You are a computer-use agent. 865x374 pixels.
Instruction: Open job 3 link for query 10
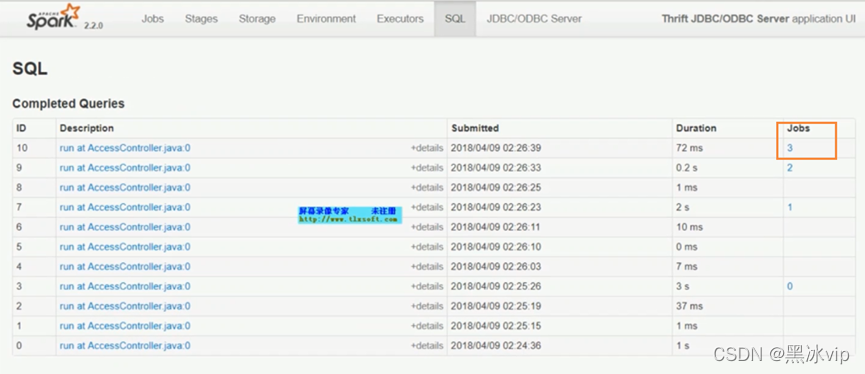tap(790, 148)
